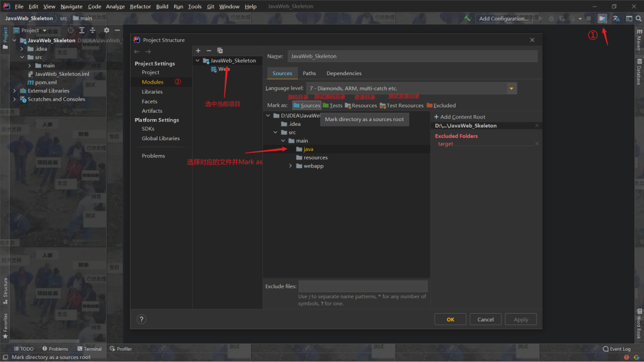Image resolution: width=644 pixels, height=362 pixels.
Task: Click the Forward arrow in Project Structure
Action: (x=148, y=52)
